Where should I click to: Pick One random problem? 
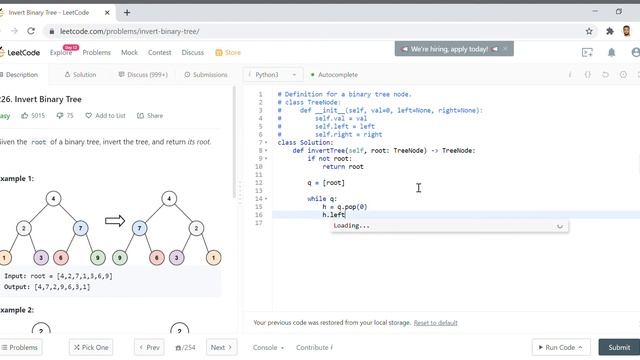[91, 347]
